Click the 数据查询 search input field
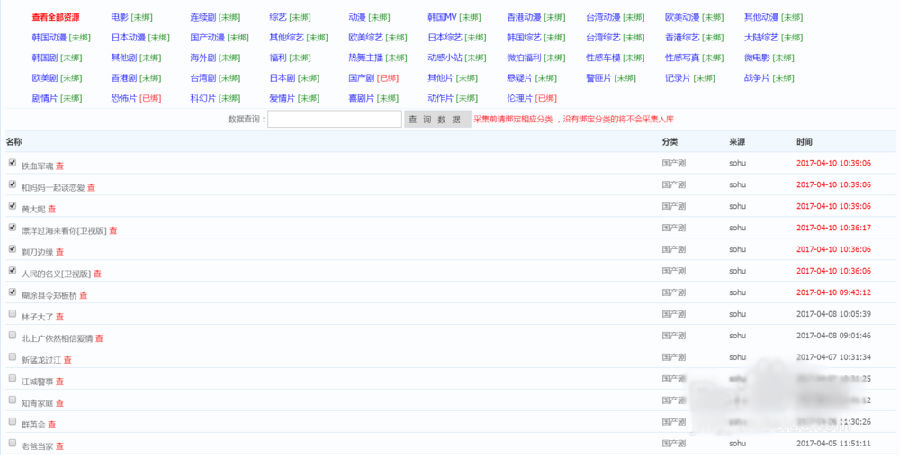 pos(334,119)
